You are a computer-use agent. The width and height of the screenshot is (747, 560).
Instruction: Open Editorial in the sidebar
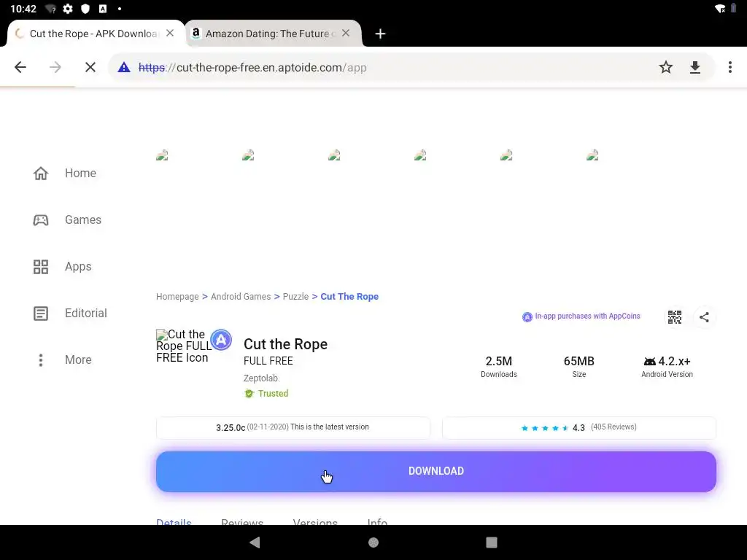[x=70, y=313]
